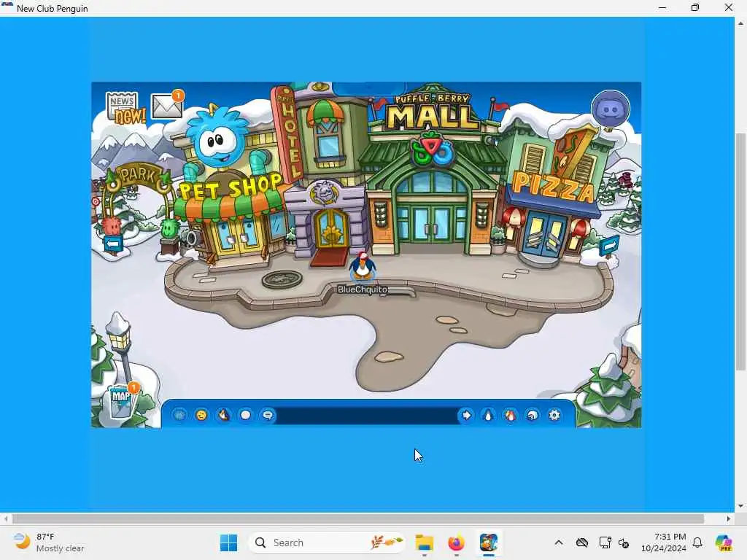Click the Park archway sign
The width and height of the screenshot is (747, 560).
[x=138, y=176]
